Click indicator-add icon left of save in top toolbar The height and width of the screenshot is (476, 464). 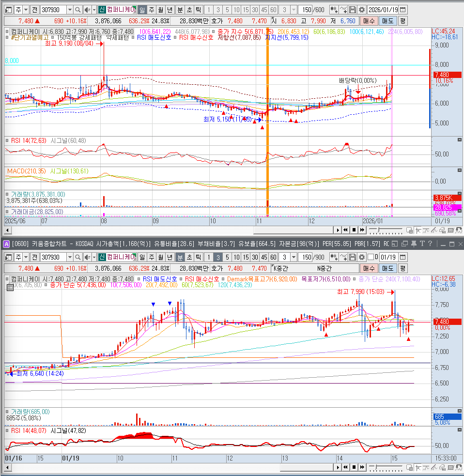click(343, 10)
